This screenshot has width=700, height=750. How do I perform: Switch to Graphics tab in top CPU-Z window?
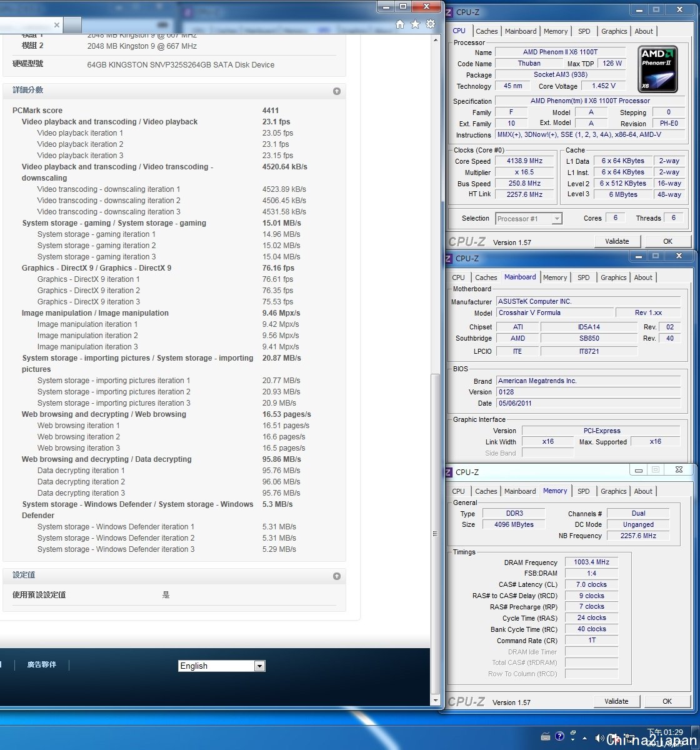[614, 31]
